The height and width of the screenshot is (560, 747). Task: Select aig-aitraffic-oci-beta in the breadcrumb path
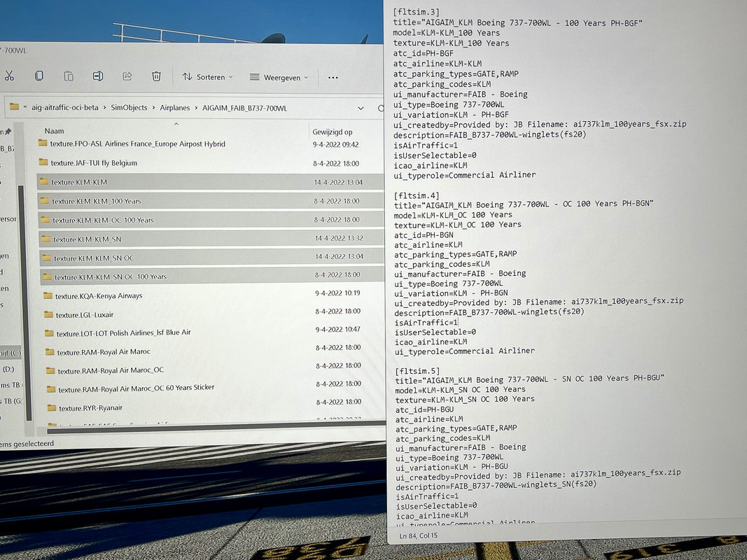(65, 107)
